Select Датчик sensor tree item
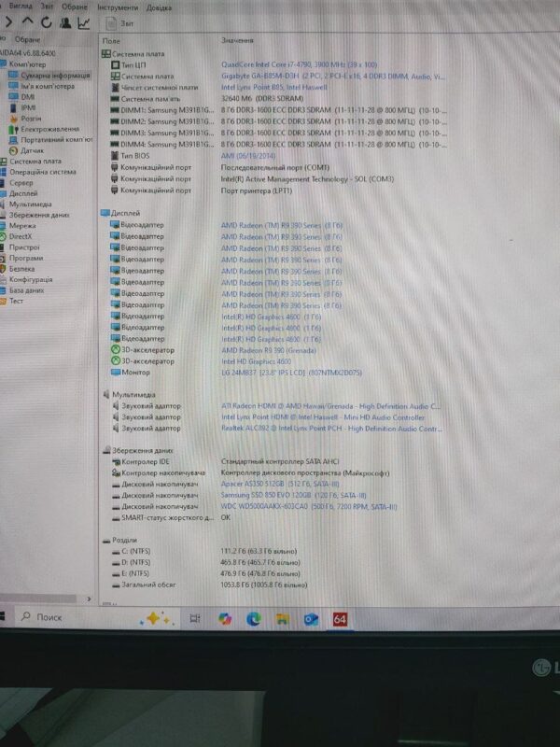This screenshot has height=747, width=560. coord(32,149)
